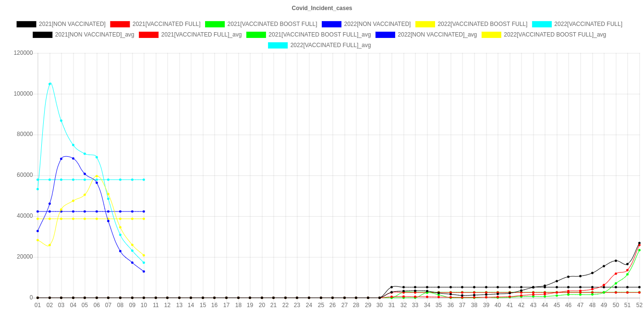Toggle the 2022[NON VACCINATED]_avg legend text

(437, 35)
